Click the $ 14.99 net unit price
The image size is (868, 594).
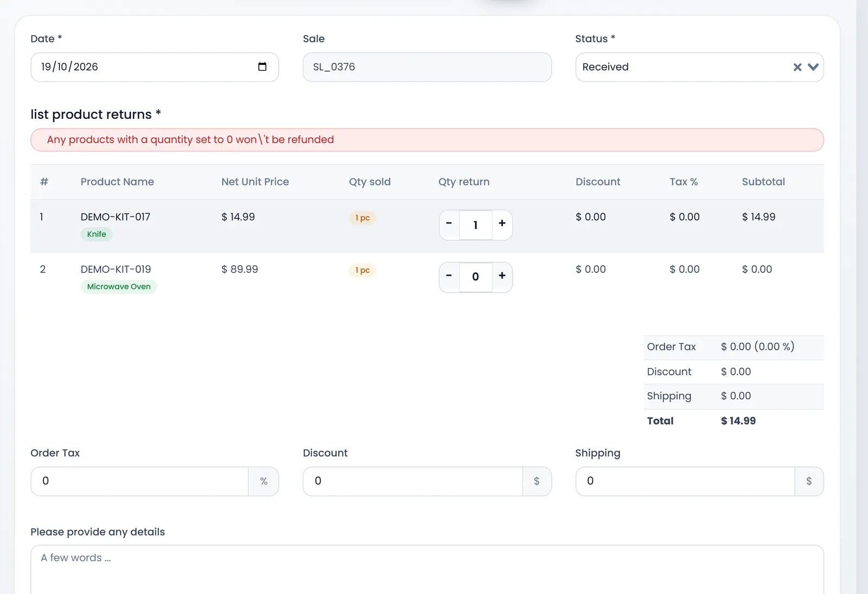pos(238,217)
